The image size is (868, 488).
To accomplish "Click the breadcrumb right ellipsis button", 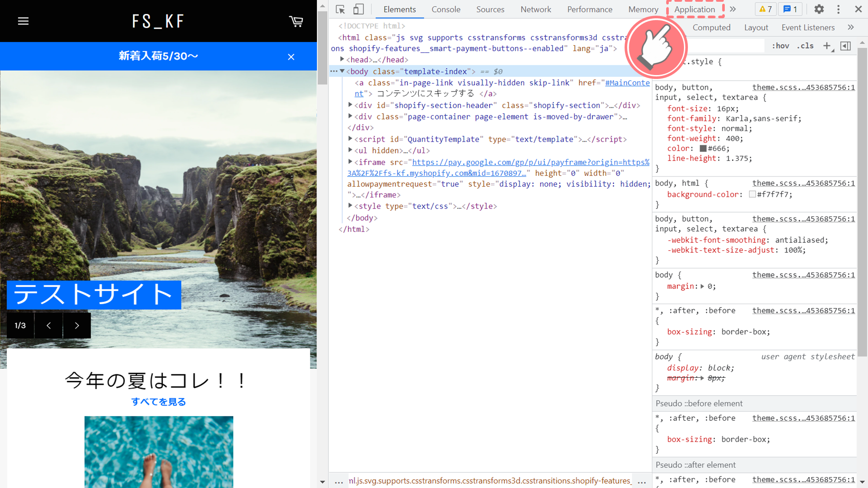I will coord(641,481).
